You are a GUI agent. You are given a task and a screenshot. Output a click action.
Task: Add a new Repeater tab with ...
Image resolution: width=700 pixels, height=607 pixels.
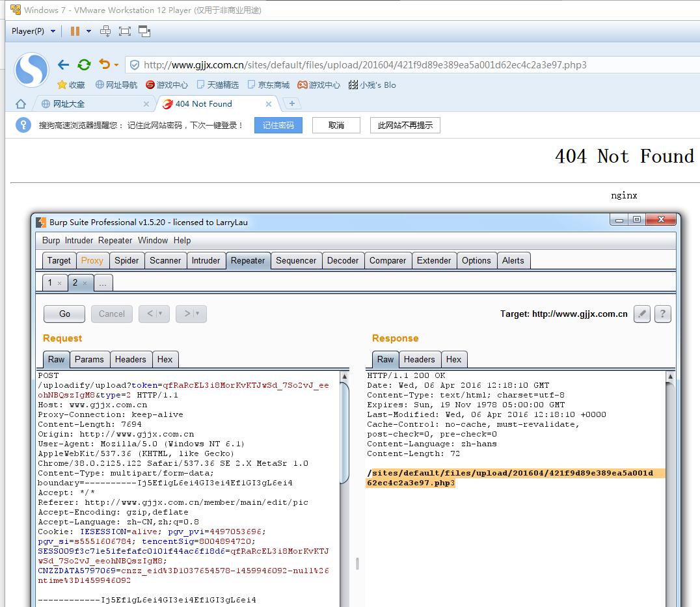[x=103, y=283]
